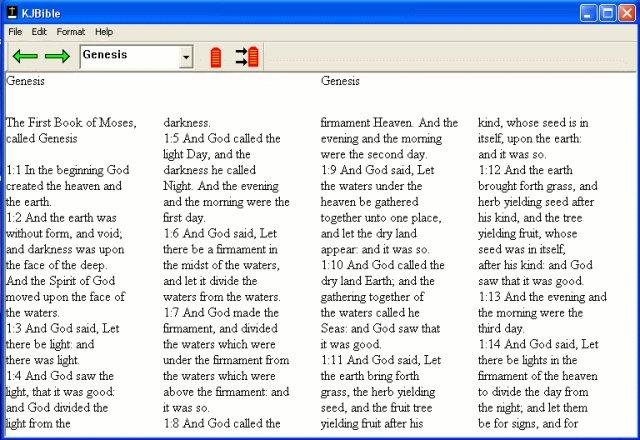Click verse '1:5 And God called the'
640x440 pixels.
pyautogui.click(x=222, y=138)
